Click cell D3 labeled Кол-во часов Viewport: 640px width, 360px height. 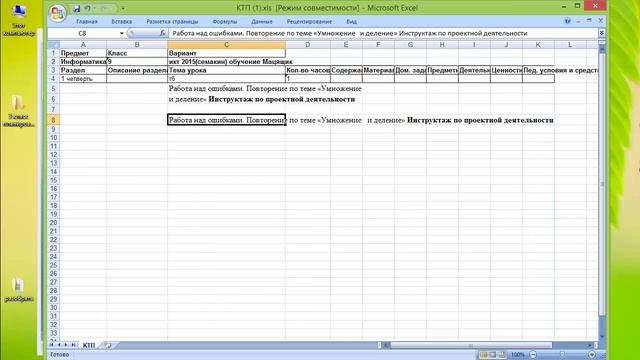[308, 70]
